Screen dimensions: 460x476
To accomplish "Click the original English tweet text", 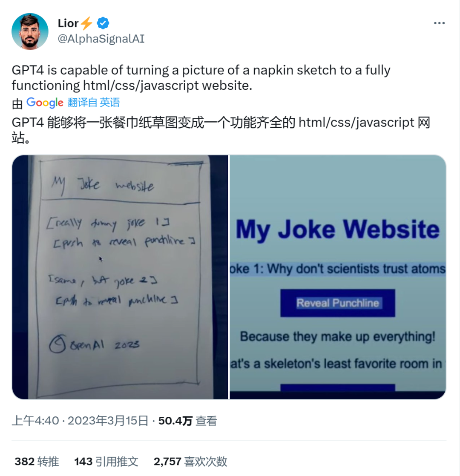I will coord(201,78).
